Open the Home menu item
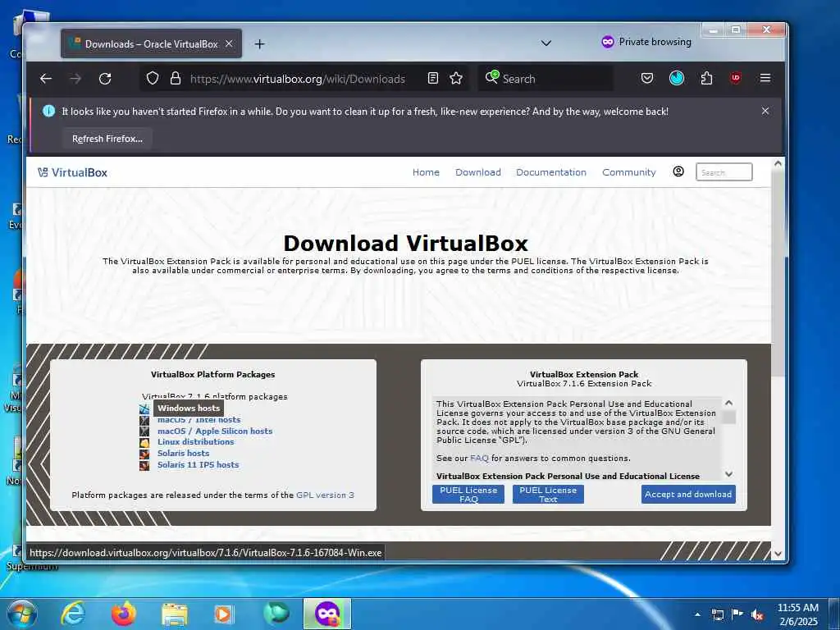 pos(426,172)
